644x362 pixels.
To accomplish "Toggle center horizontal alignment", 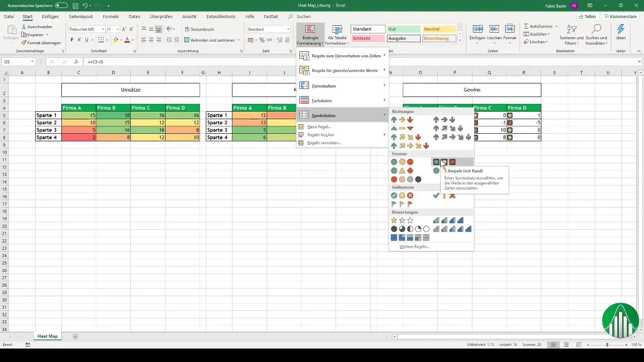I will point(151,40).
